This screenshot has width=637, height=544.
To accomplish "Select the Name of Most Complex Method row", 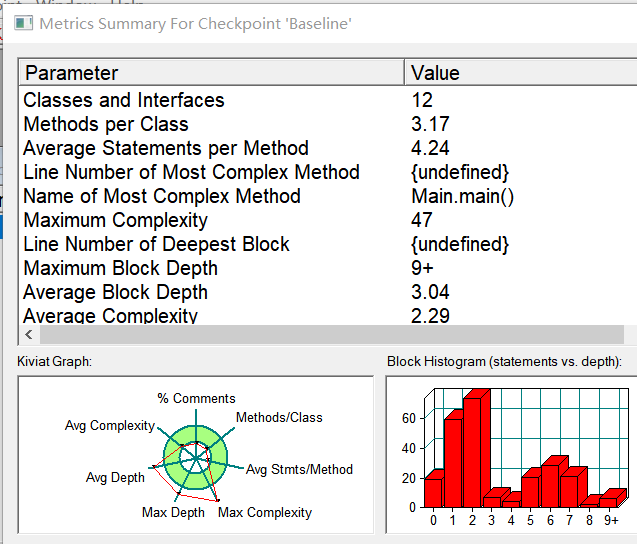I will tap(328, 196).
